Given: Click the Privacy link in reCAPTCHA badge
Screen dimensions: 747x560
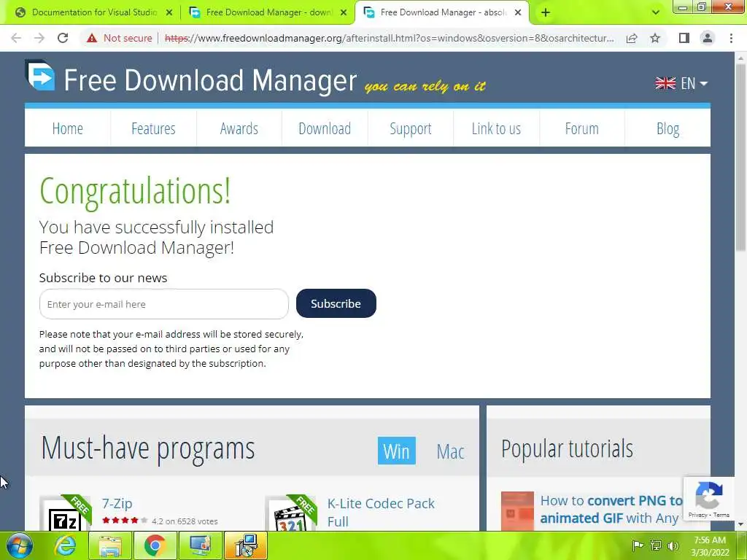Looking at the screenshot, I should click(697, 515).
